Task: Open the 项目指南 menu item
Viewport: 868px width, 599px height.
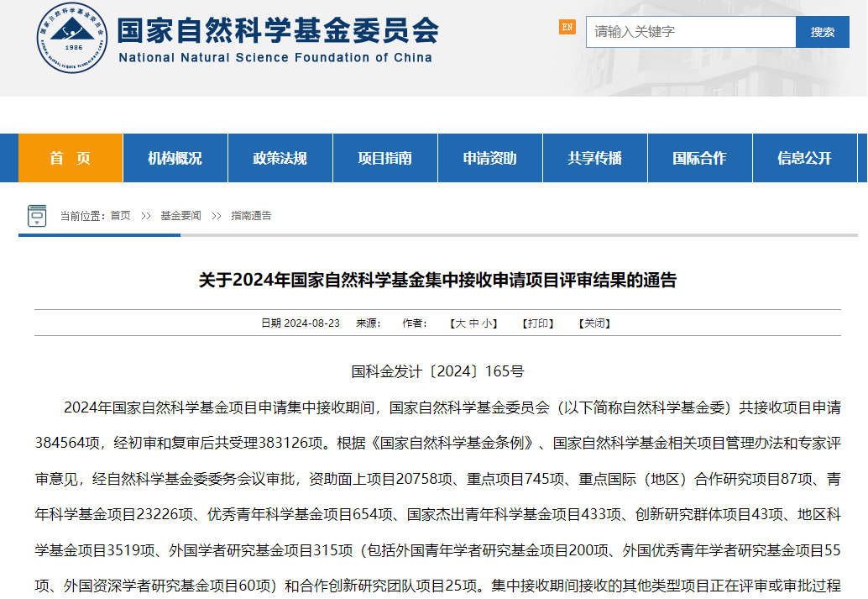Action: click(x=384, y=158)
